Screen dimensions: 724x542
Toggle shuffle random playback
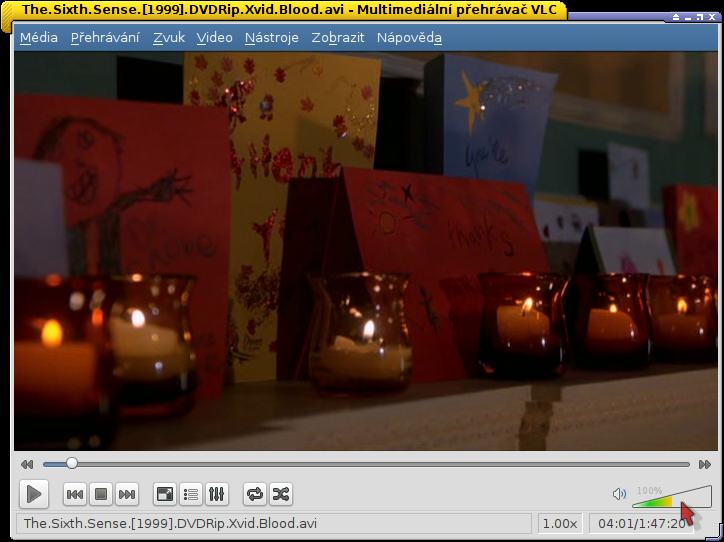click(281, 494)
